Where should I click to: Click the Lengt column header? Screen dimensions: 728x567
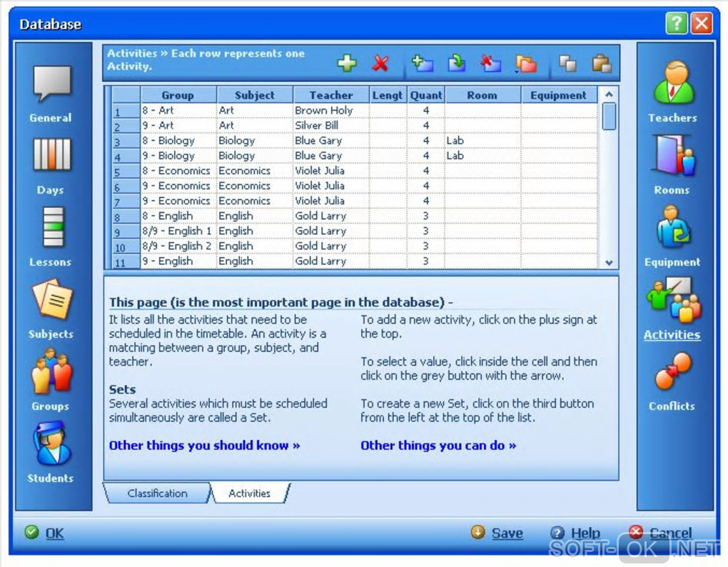click(x=388, y=95)
